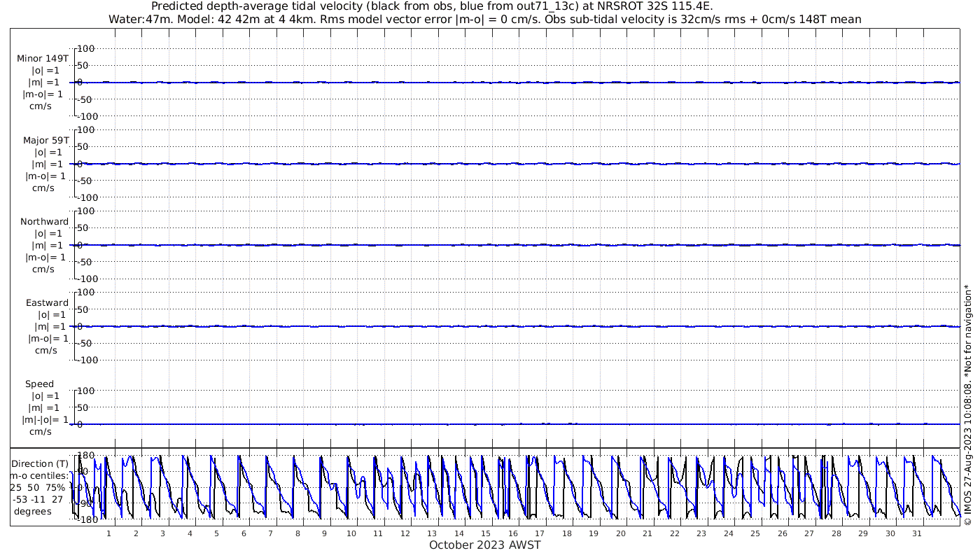Click the '|m-o|= 1' text under Eastward
This screenshot has height=560, width=980.
click(x=48, y=338)
